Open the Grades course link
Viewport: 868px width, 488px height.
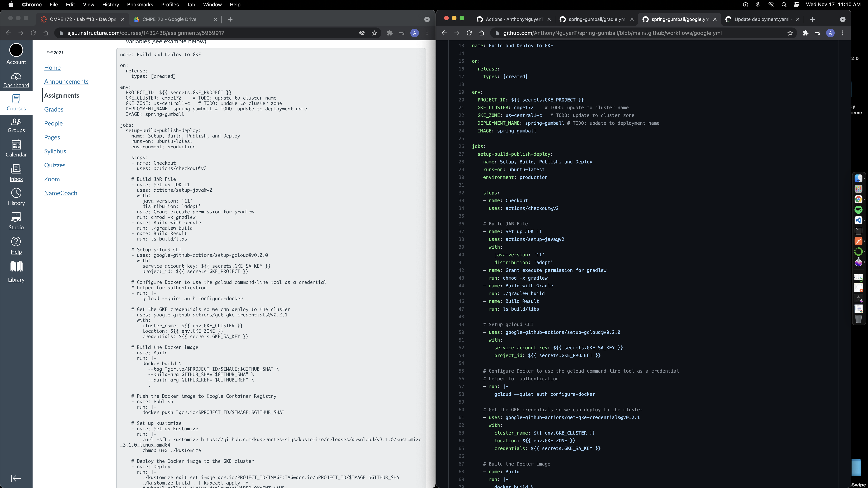[54, 109]
